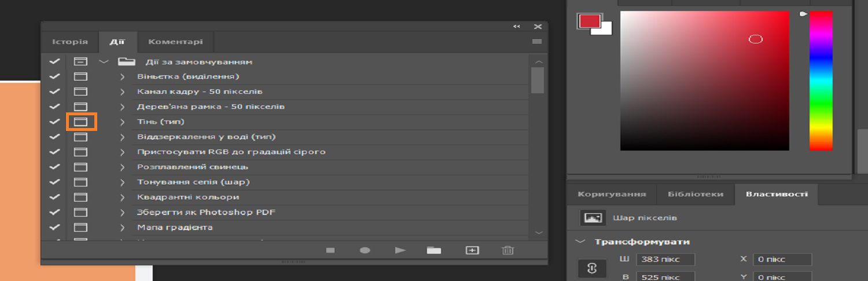Open the Actions panel hamburger menu
This screenshot has width=868, height=281.
coord(537,42)
